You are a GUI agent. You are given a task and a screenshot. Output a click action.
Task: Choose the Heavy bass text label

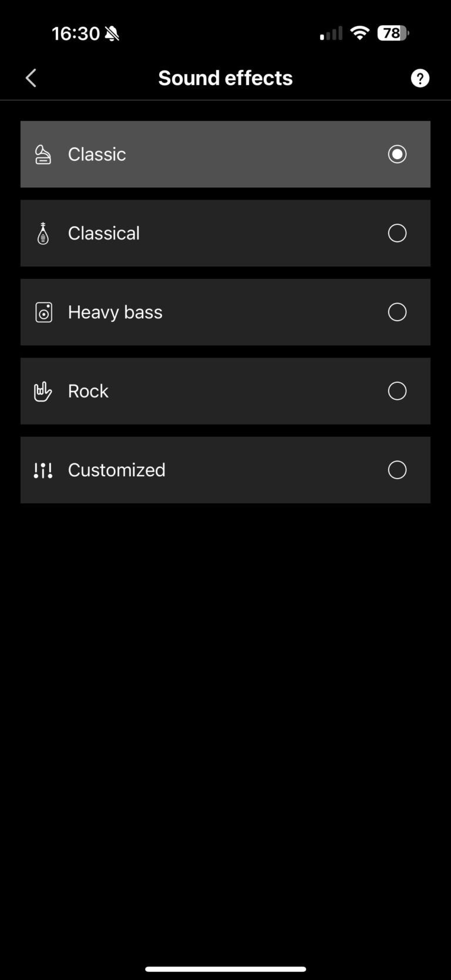[x=115, y=312]
